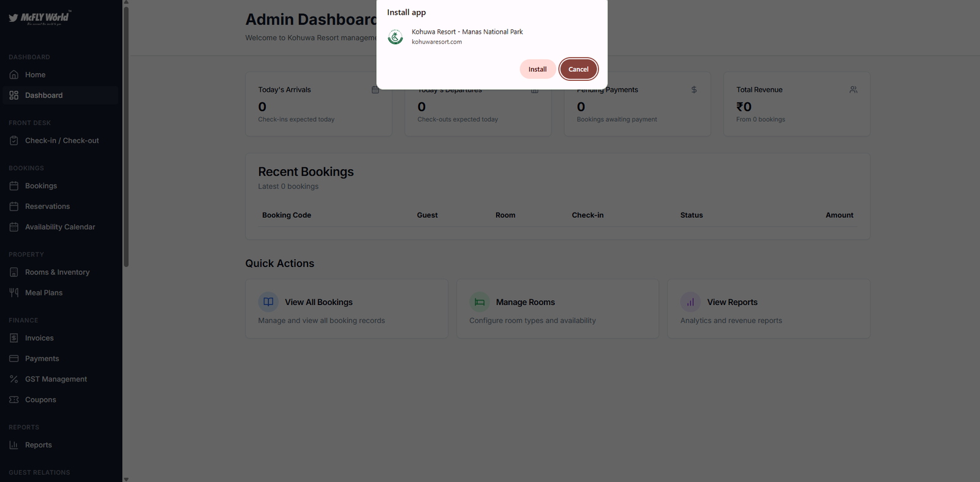Click the Coupons ticket icon
This screenshot has width=980, height=482.
tap(14, 400)
